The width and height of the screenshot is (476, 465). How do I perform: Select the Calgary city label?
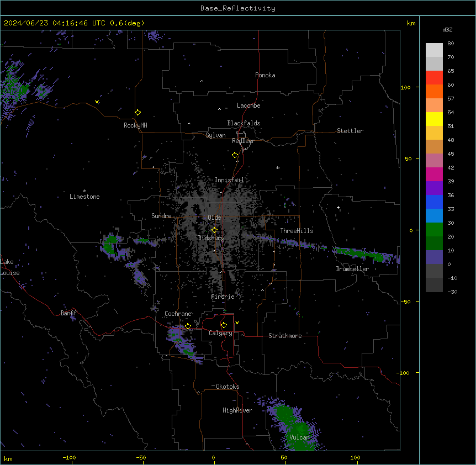(221, 333)
